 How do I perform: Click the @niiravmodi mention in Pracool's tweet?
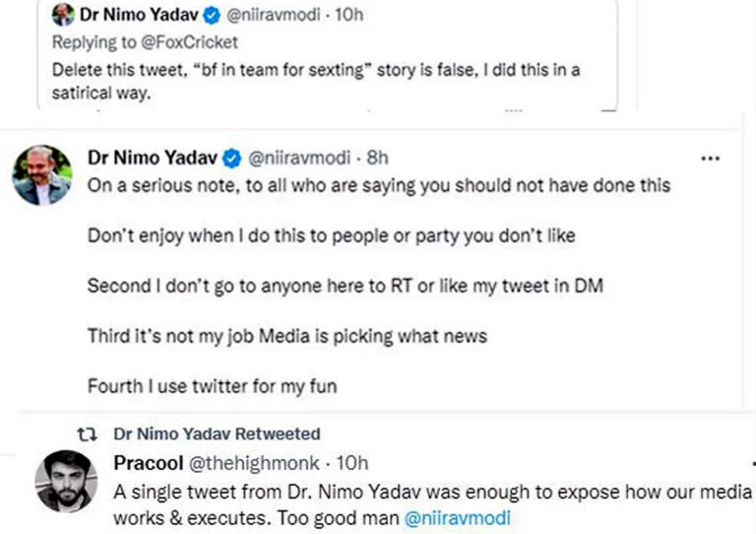tap(457, 517)
